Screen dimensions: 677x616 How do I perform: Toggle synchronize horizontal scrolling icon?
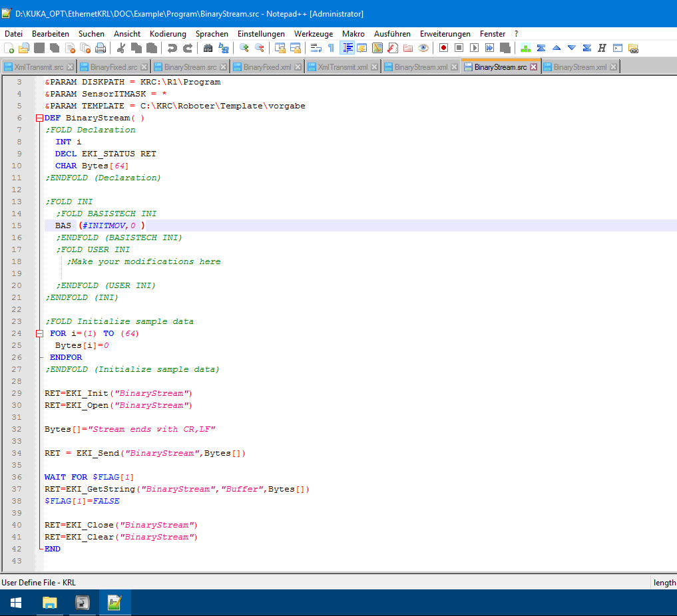pyautogui.click(x=296, y=48)
